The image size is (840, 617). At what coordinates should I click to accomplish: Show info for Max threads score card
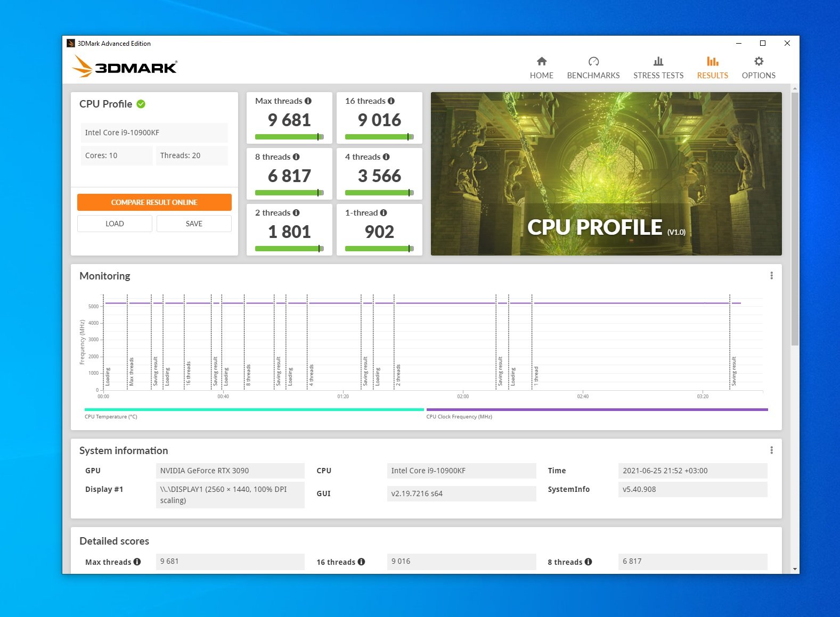(x=308, y=101)
